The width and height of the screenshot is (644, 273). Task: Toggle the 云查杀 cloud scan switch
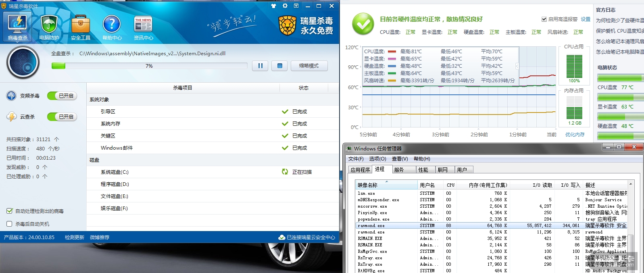pos(62,117)
